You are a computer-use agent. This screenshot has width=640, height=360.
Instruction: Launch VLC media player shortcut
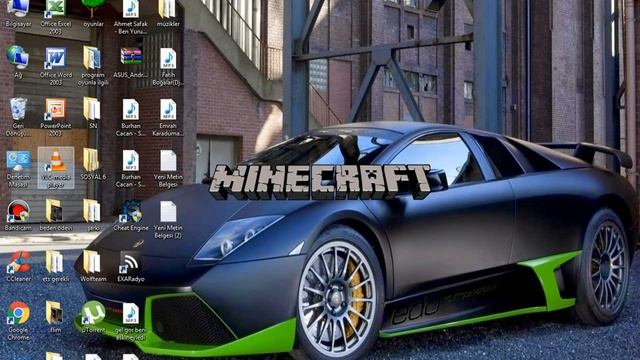(x=56, y=168)
